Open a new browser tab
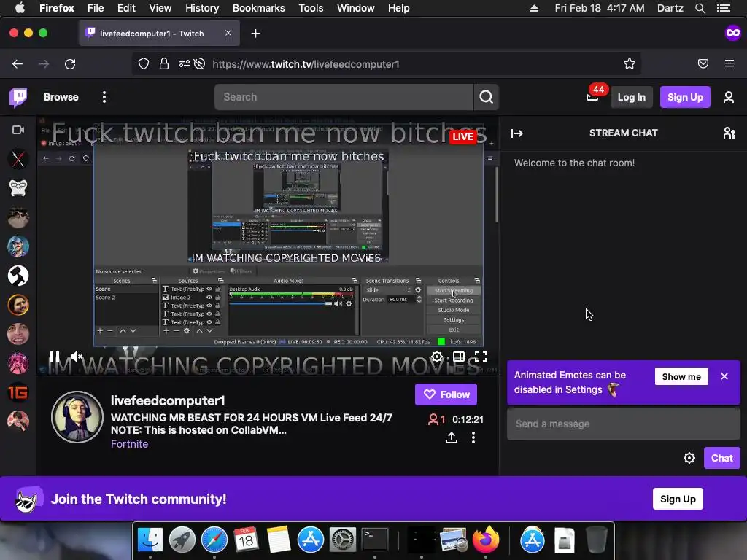Screen dimensions: 747x560 [256, 34]
